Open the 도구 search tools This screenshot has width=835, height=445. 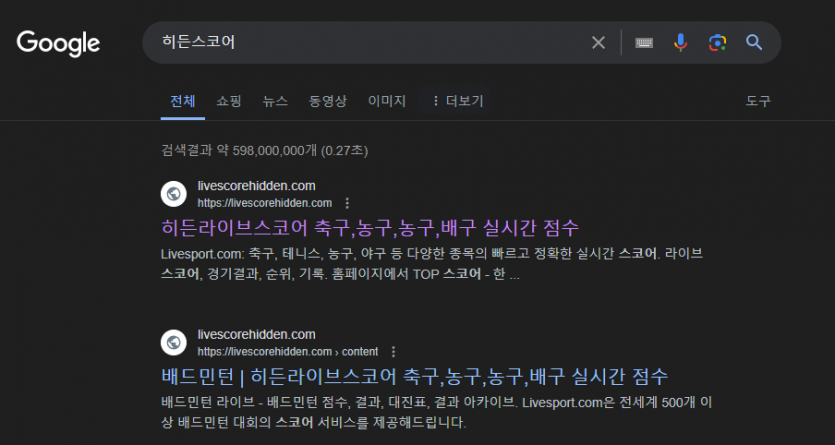coord(758,101)
